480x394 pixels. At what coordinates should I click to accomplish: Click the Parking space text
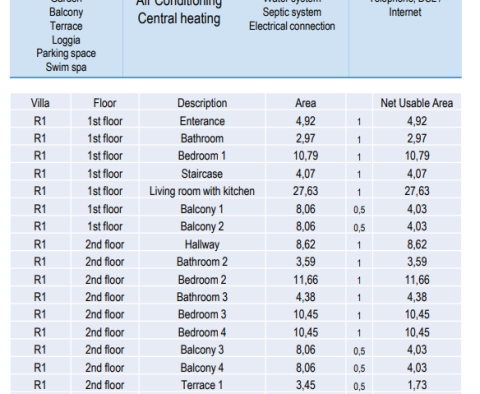(x=66, y=53)
